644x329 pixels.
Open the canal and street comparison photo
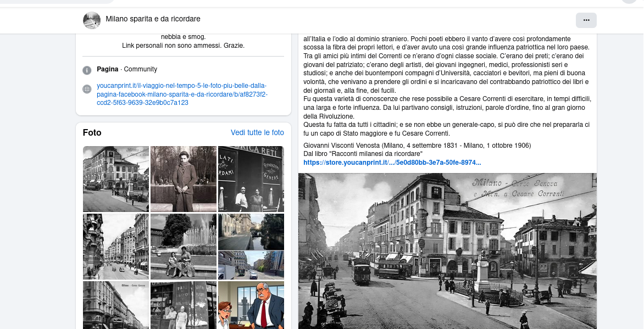point(251,247)
